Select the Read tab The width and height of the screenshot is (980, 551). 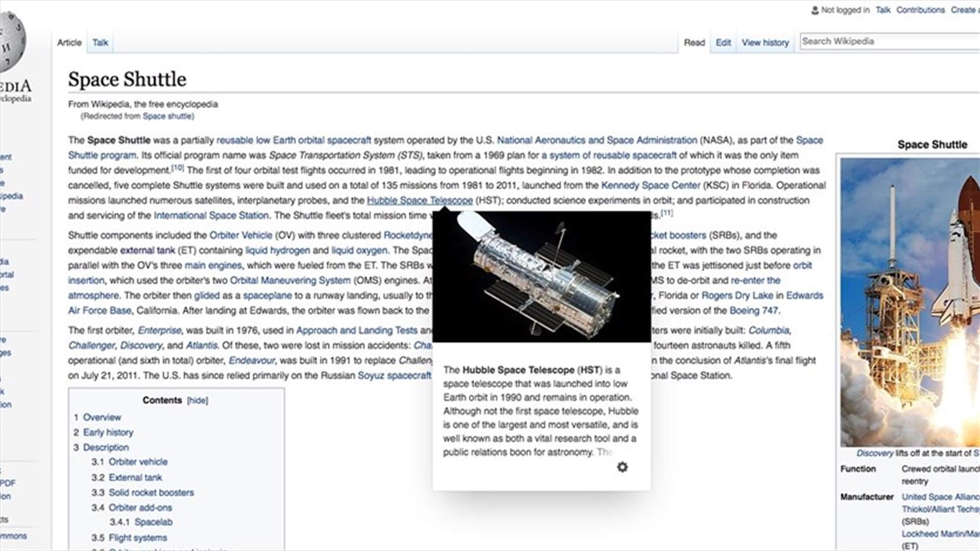pos(694,42)
